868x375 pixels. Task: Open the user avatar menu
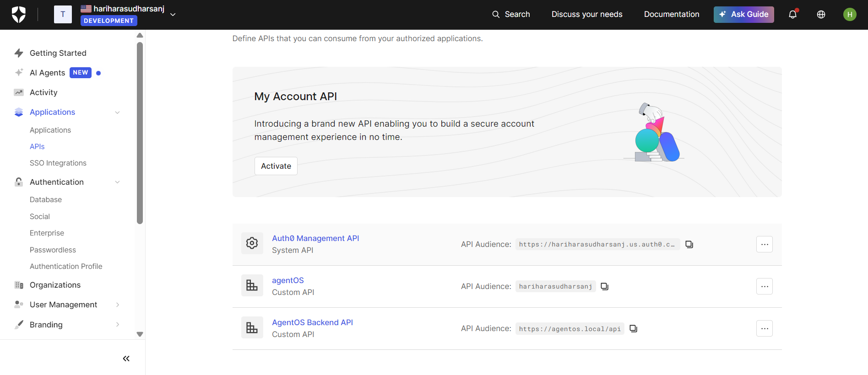849,15
